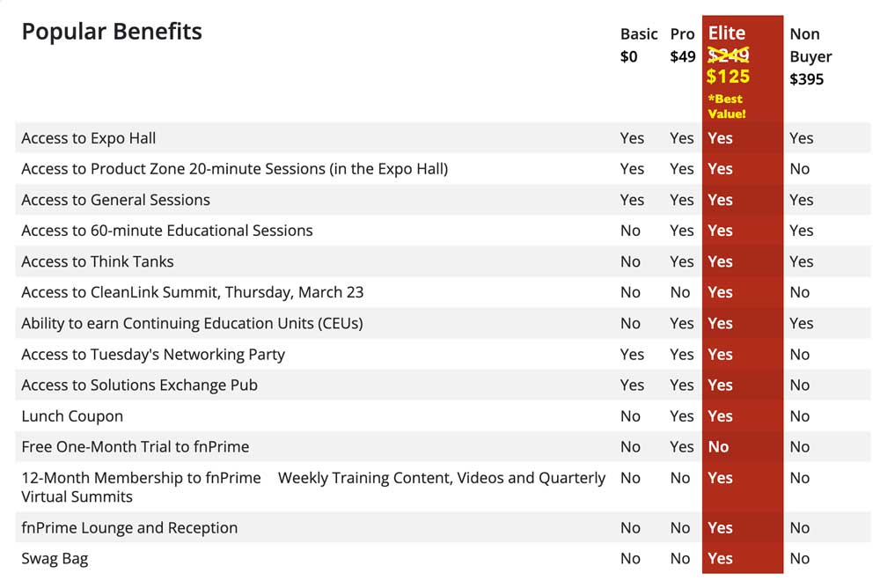Click the Access to CleanLink Summit row
The height and width of the screenshot is (588, 880).
click(x=443, y=292)
